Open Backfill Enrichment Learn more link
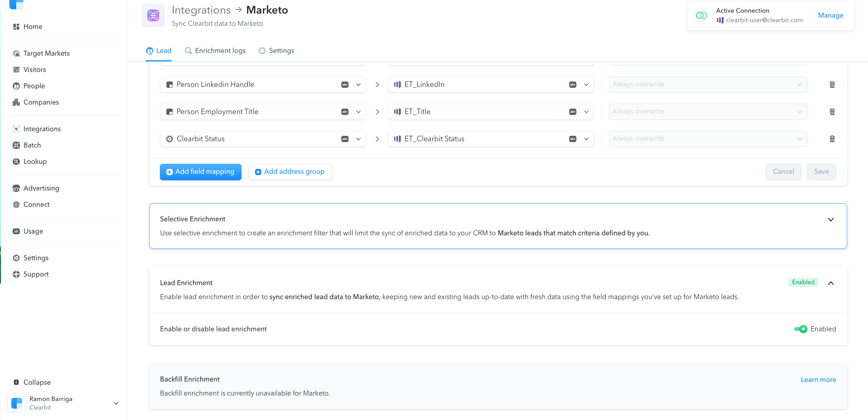This screenshot has width=868, height=420. click(818, 380)
